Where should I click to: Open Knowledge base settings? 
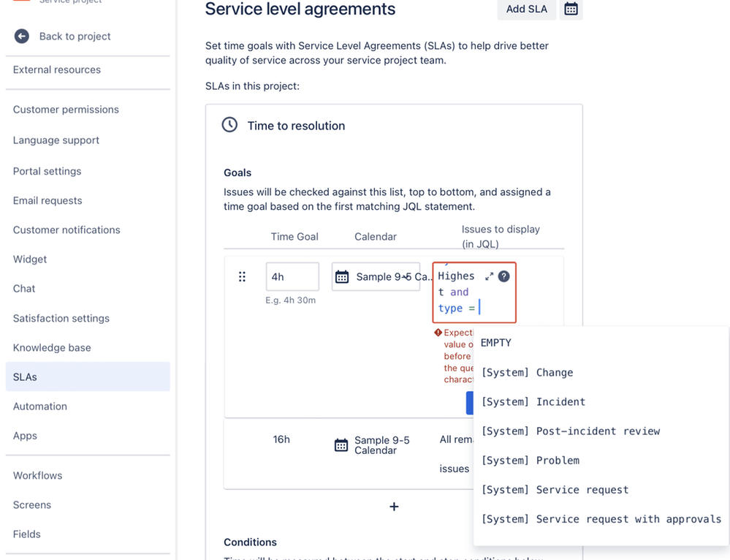pyautogui.click(x=52, y=347)
